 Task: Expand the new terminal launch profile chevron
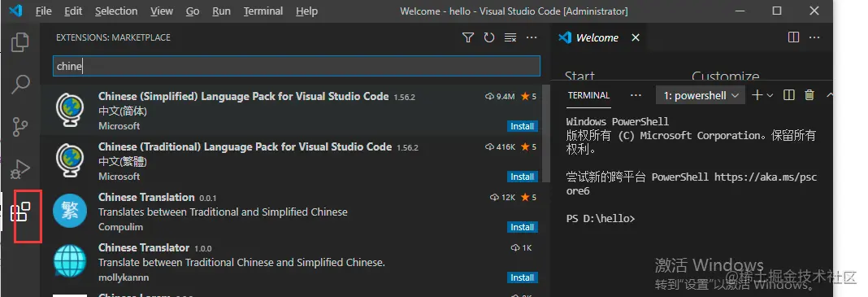(x=770, y=95)
